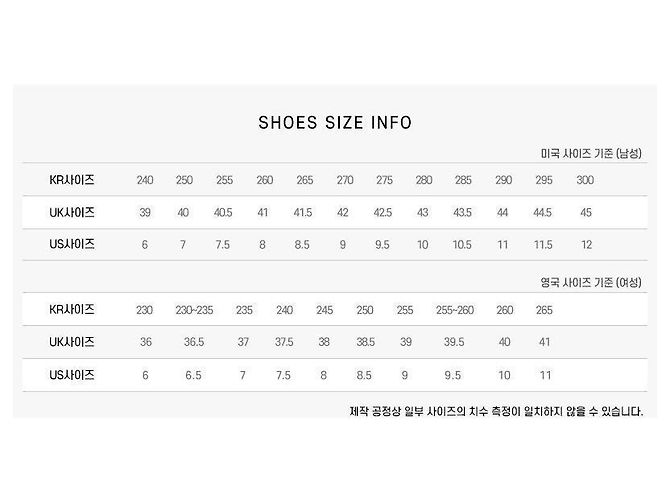Select KR size 300 in men's table

[585, 180]
